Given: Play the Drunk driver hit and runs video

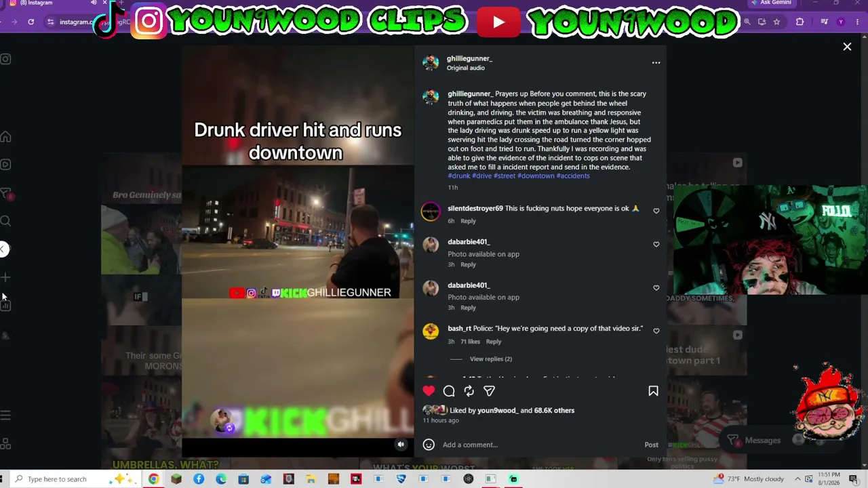Looking at the screenshot, I should tap(298, 251).
